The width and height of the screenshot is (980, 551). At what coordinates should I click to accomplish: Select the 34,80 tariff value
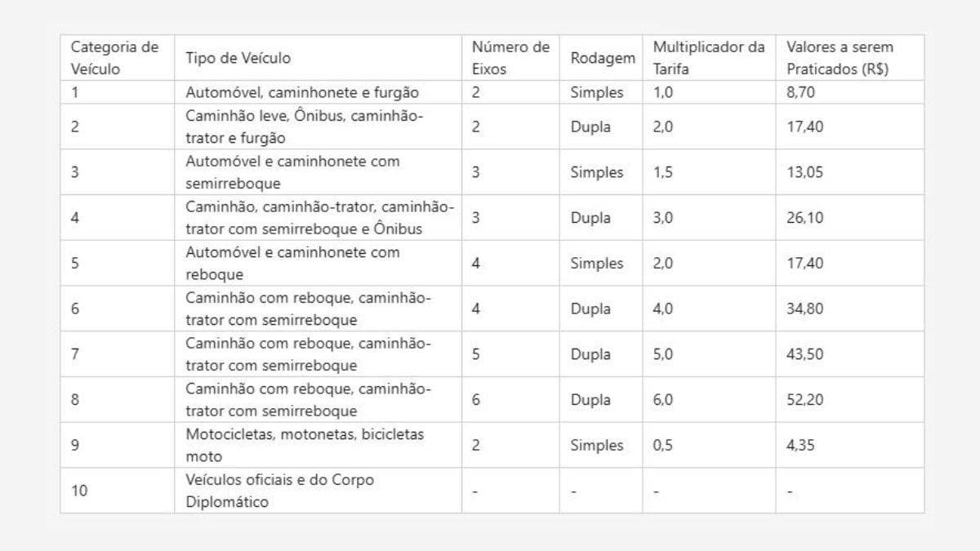coord(804,309)
